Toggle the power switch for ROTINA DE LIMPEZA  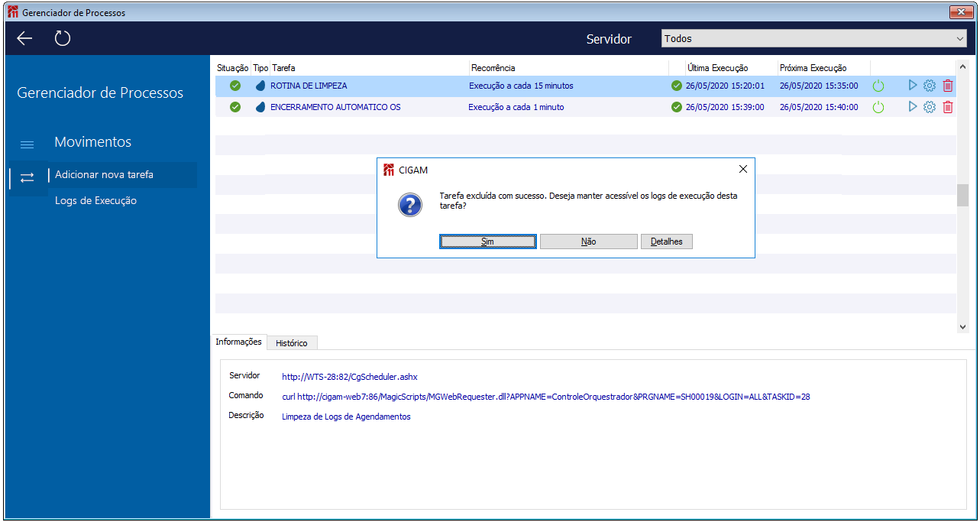[878, 86]
